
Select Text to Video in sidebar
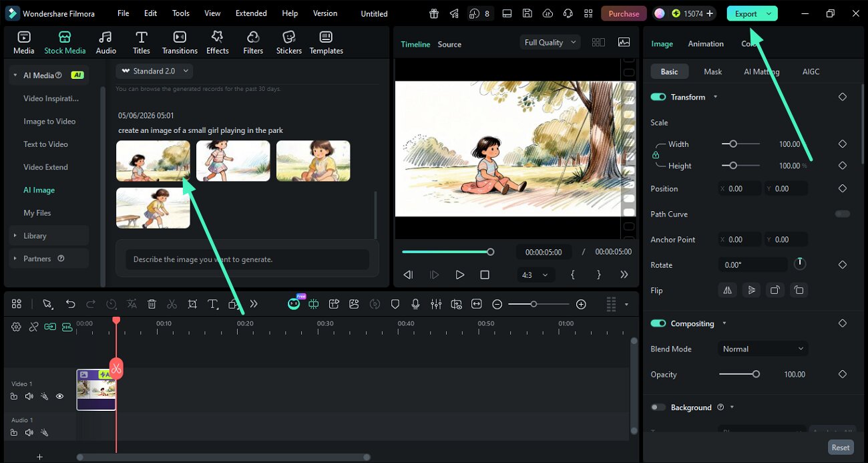pyautogui.click(x=45, y=144)
